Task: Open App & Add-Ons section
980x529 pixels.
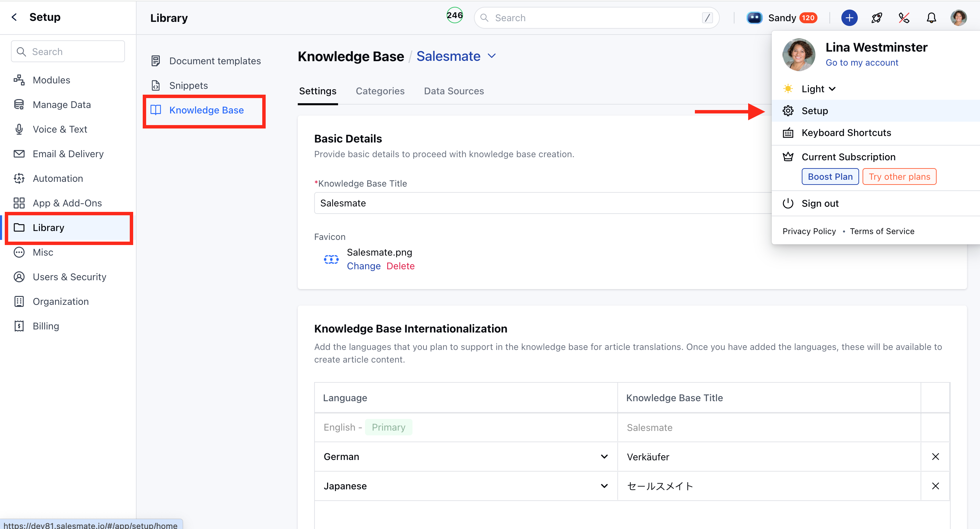Action: click(x=67, y=203)
